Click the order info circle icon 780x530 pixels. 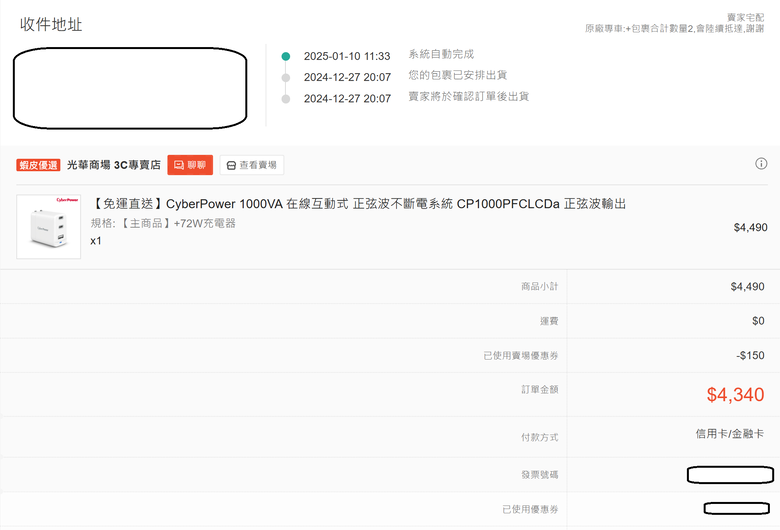click(761, 164)
